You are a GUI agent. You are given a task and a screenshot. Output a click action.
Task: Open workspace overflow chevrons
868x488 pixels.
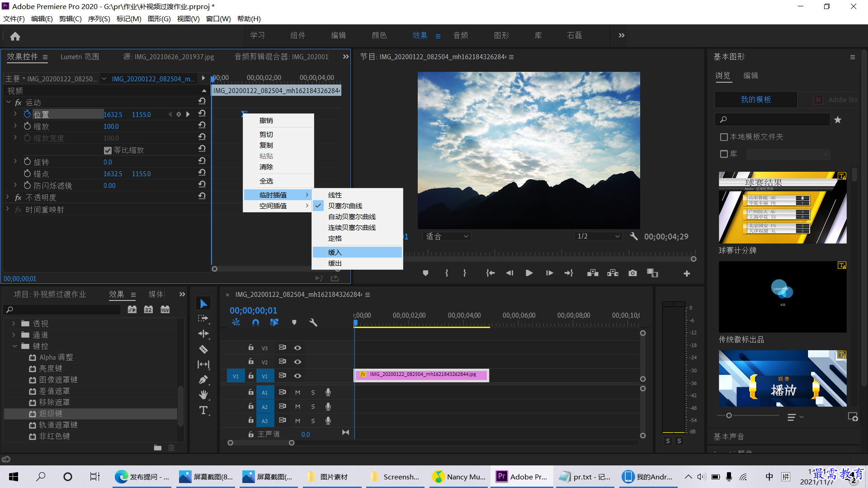(x=622, y=35)
